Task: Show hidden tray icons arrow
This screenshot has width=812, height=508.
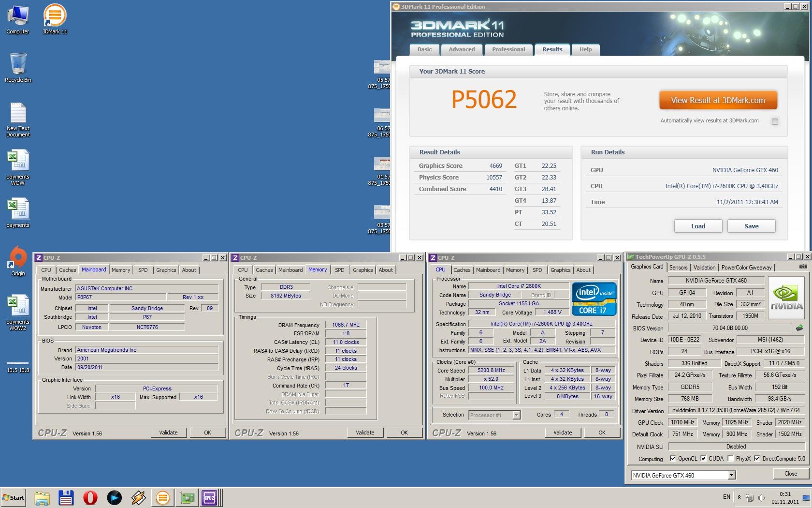Action: pos(739,497)
